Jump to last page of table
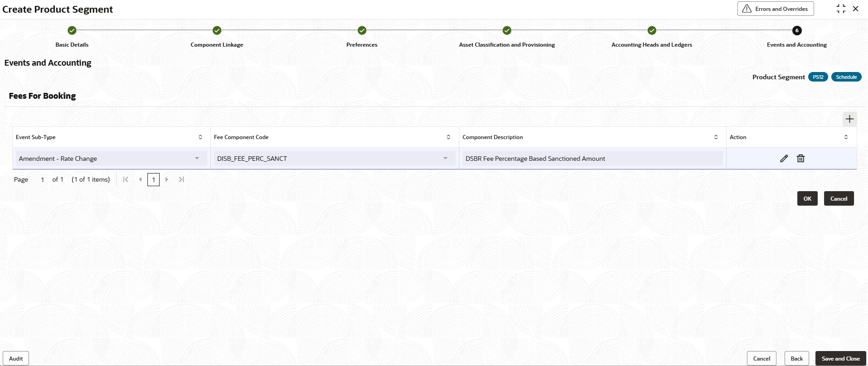 (x=181, y=179)
